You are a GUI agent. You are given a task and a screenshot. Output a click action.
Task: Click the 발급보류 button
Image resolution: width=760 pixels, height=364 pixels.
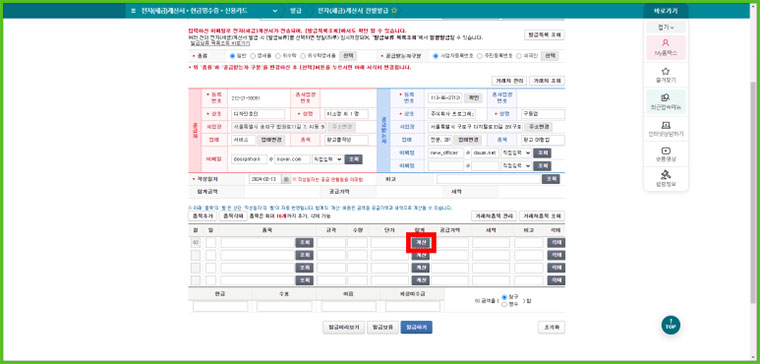383,327
